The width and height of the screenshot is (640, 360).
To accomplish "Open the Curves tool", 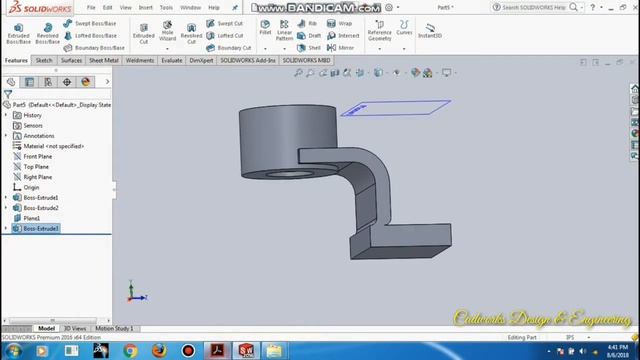I will click(x=404, y=27).
